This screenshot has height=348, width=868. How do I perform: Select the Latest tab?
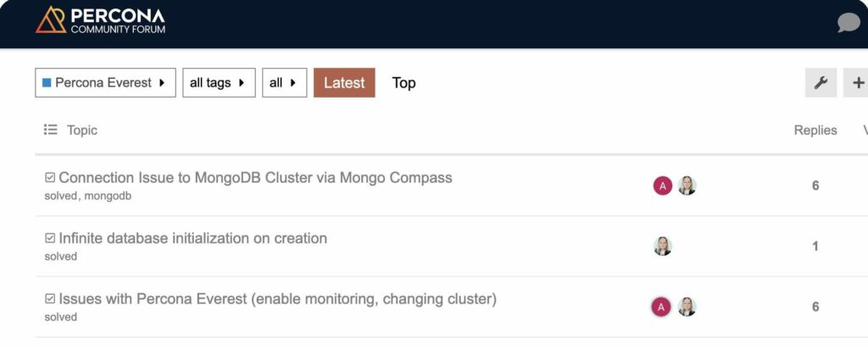(x=344, y=83)
